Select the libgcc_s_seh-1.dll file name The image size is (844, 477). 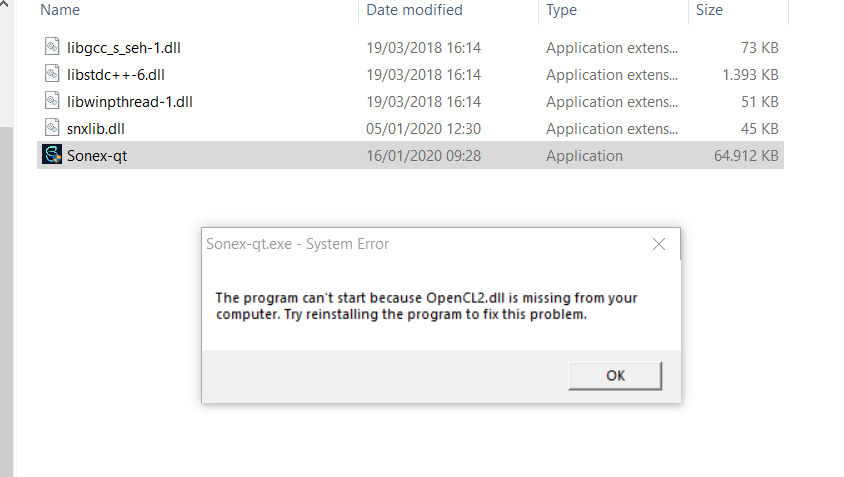click(x=123, y=48)
